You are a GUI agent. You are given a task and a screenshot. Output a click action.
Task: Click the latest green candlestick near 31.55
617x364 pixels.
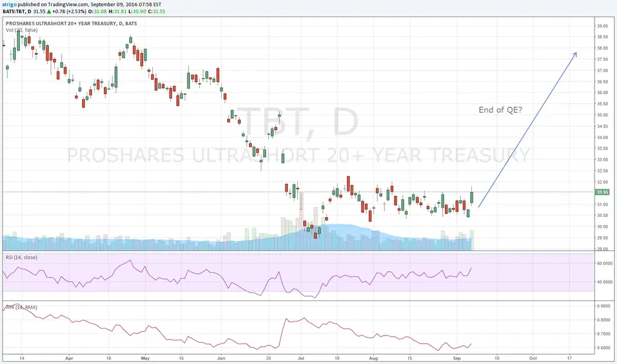(x=472, y=196)
